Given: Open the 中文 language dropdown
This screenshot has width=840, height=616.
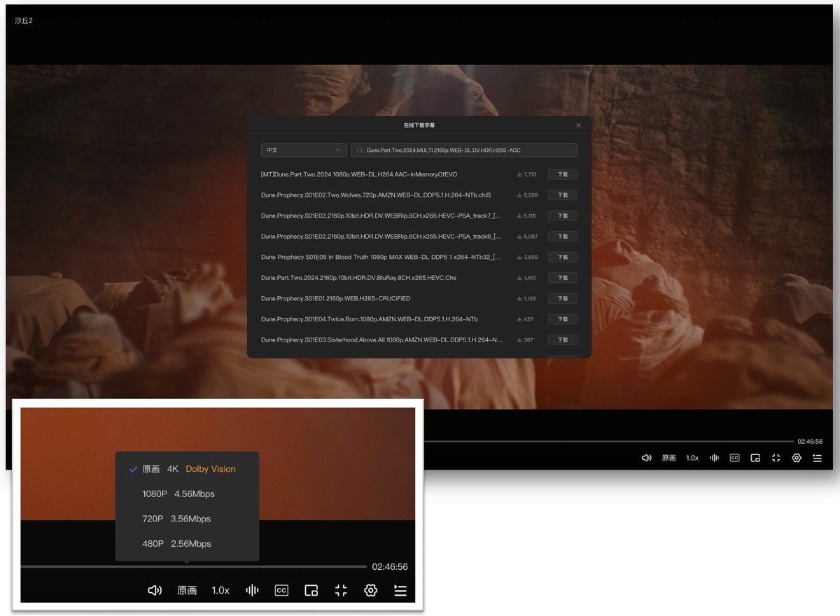Looking at the screenshot, I should tap(304, 150).
